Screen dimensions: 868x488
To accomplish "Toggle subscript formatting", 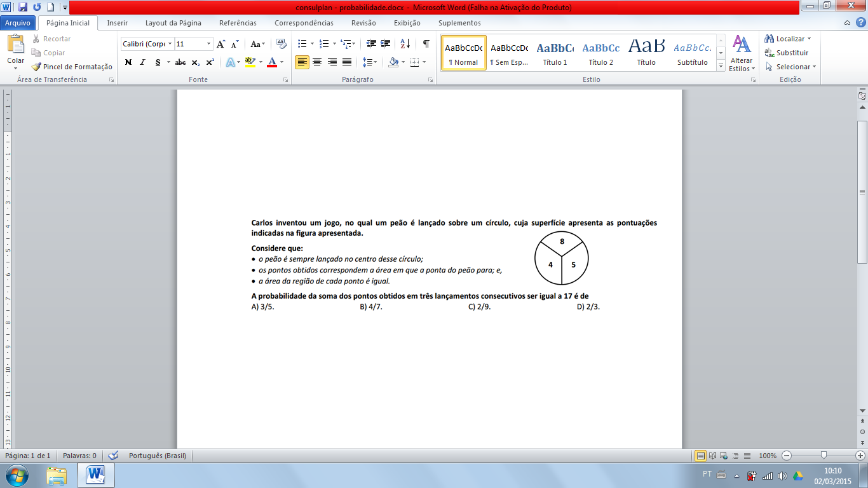I will (x=196, y=62).
